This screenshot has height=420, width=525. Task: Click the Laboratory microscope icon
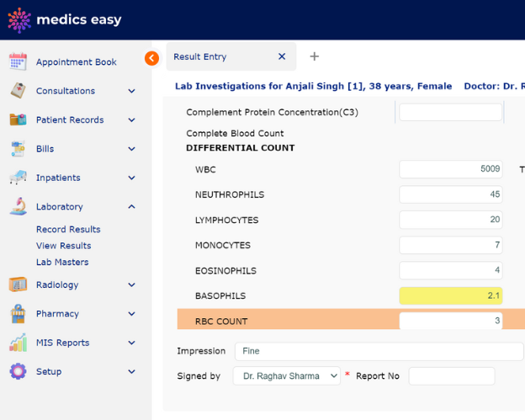pos(18,206)
